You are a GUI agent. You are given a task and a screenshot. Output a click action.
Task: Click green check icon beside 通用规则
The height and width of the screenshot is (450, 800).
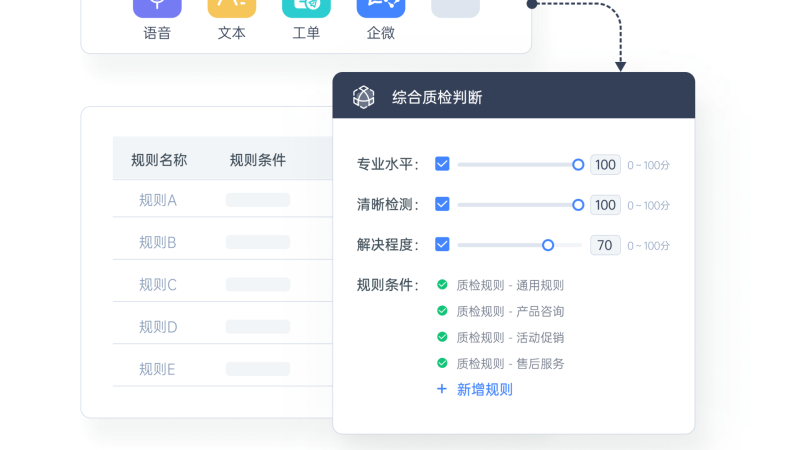(442, 285)
